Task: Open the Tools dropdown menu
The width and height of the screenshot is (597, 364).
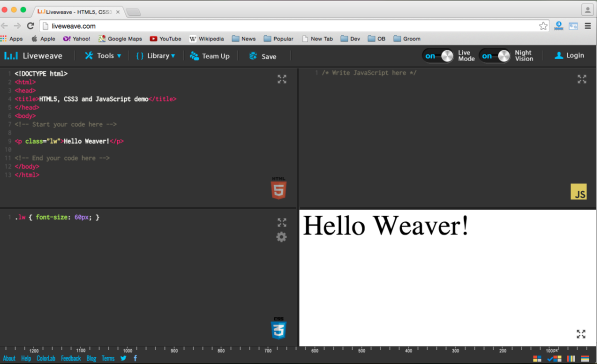Action: (103, 56)
